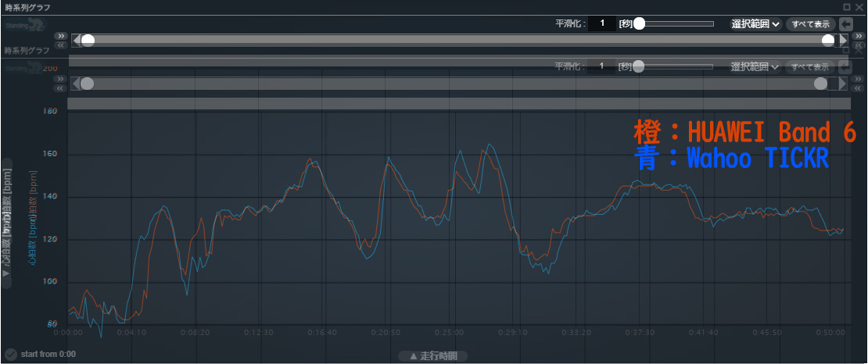This screenshot has height=364, width=868.
Task: Click the bright 平滑化 slider handle
Action: 640,23
